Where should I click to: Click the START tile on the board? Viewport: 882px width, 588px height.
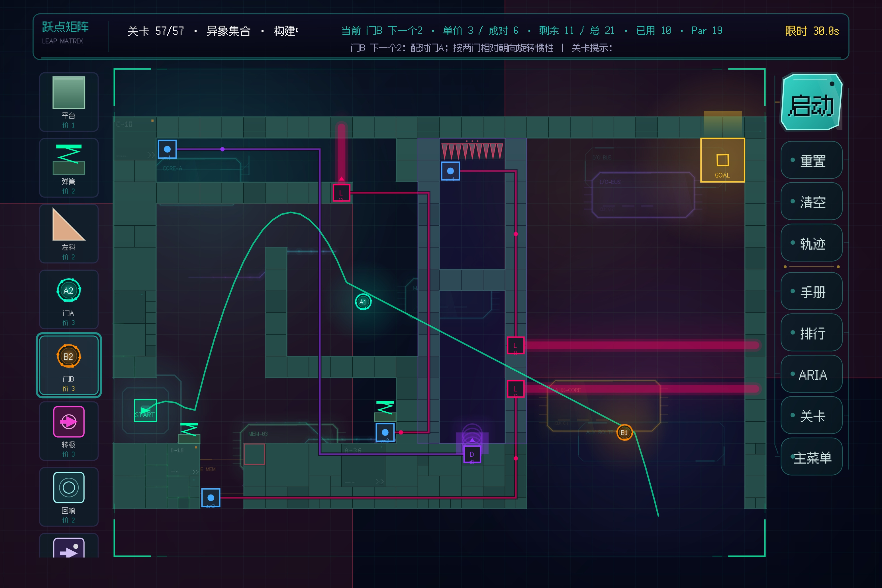[x=146, y=411]
